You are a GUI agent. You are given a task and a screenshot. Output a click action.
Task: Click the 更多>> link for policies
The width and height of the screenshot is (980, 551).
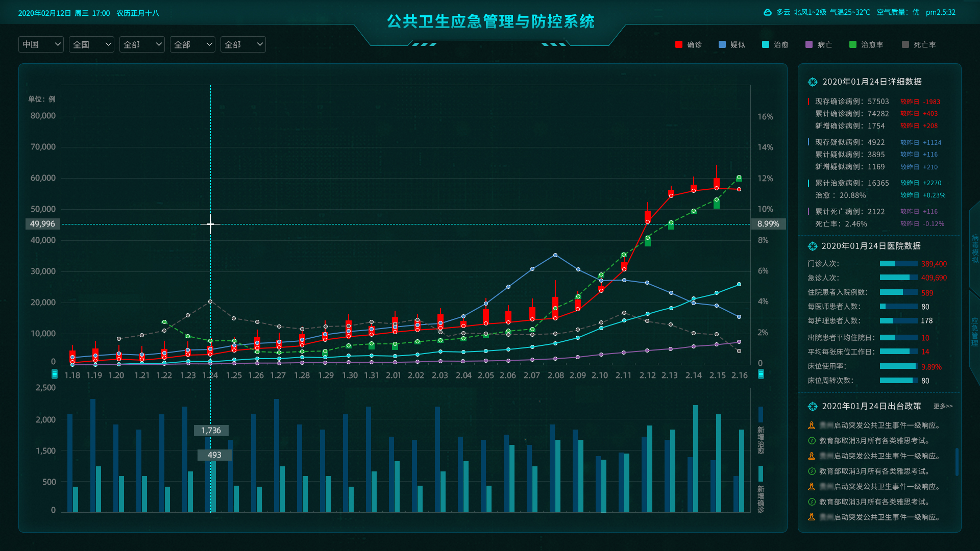(943, 406)
